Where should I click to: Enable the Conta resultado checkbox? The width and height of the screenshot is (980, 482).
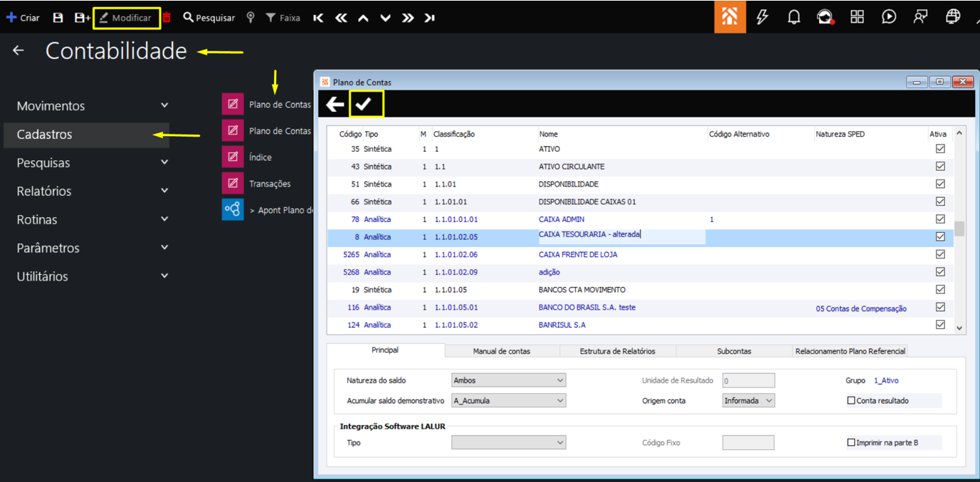coord(851,401)
